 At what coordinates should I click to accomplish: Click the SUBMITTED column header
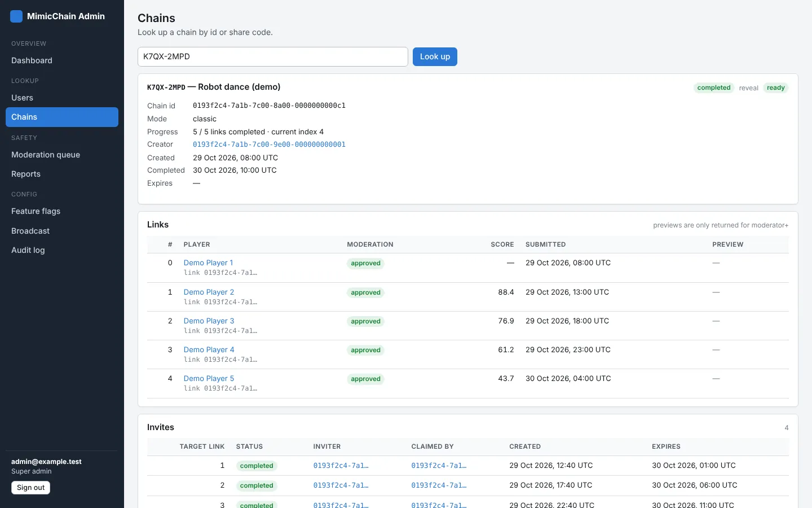pyautogui.click(x=545, y=244)
